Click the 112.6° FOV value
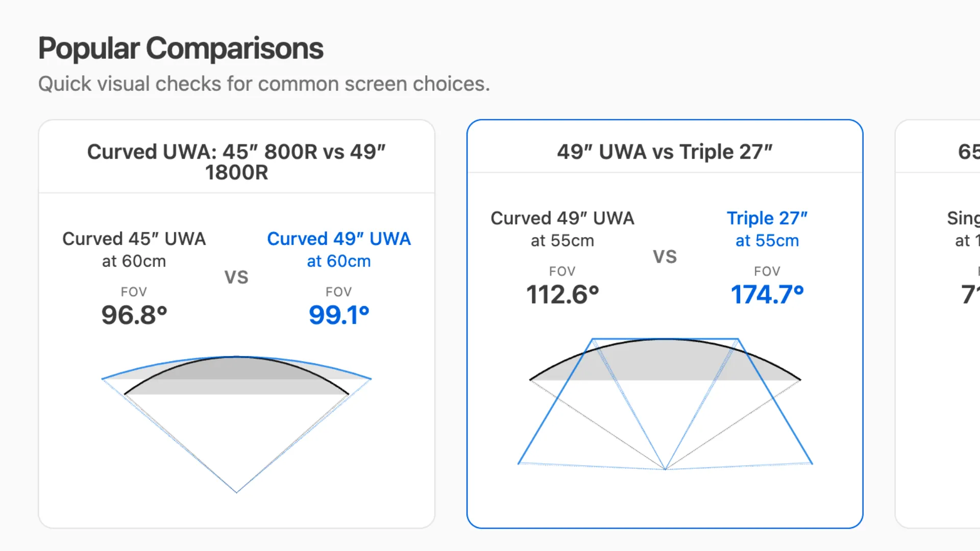This screenshot has height=551, width=980. (x=562, y=294)
